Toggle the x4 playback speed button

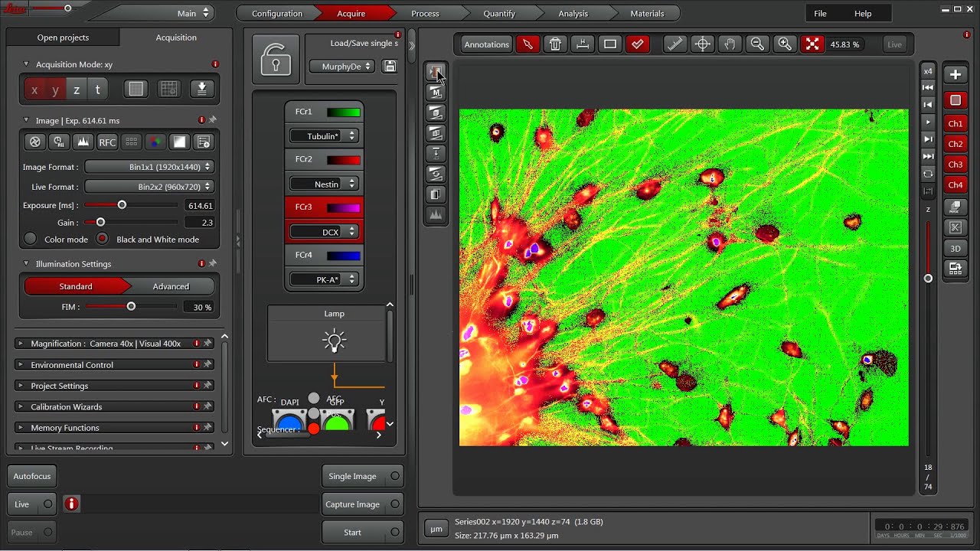(928, 71)
